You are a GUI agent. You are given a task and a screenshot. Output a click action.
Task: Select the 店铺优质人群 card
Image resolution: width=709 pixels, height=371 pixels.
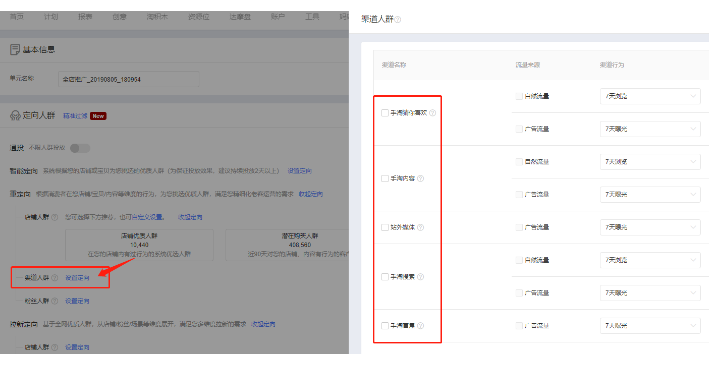click(139, 245)
